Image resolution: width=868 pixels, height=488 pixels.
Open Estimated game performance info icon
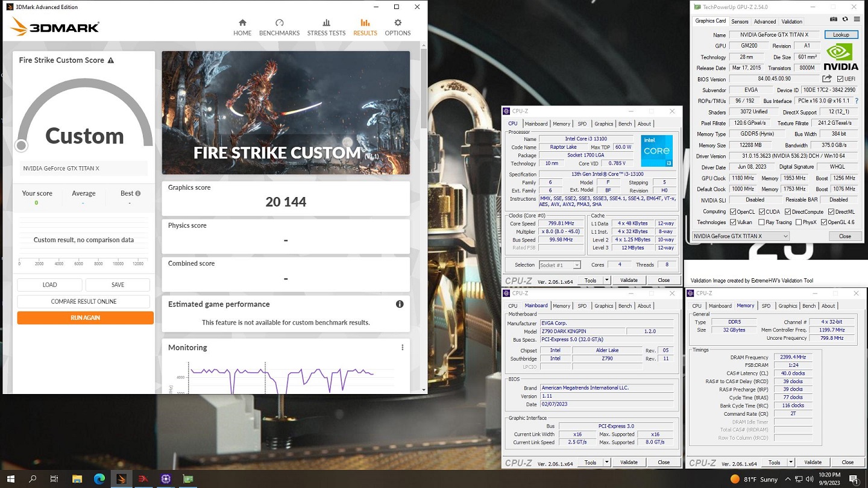click(400, 304)
